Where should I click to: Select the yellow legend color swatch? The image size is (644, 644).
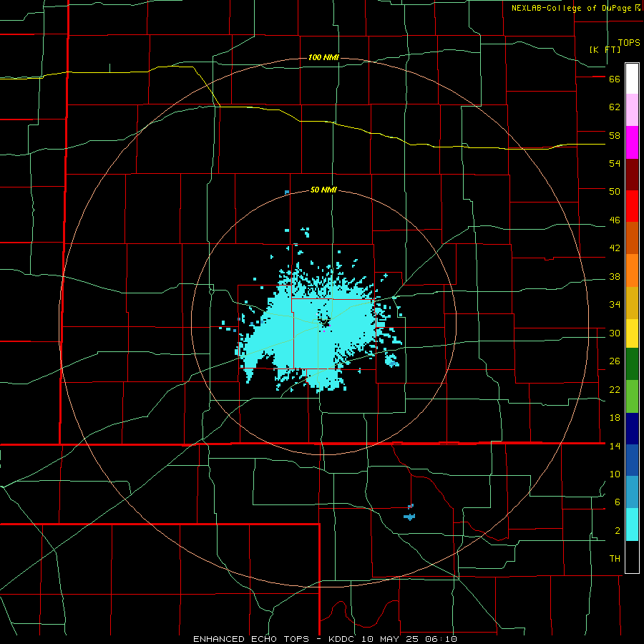pos(632,333)
